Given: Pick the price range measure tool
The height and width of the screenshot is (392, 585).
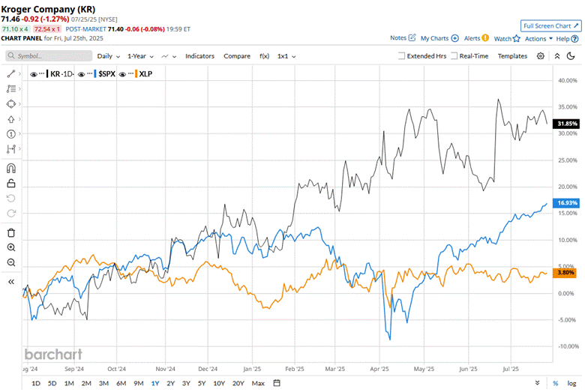Looking at the screenshot, I should click(10, 149).
